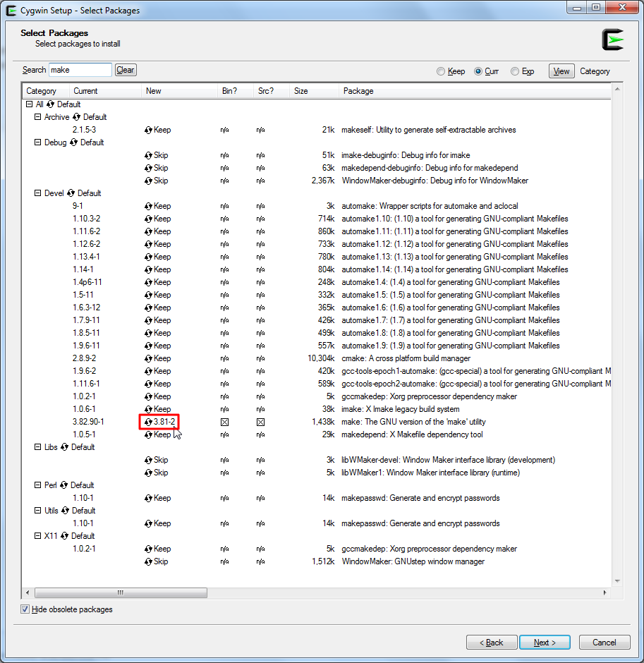The height and width of the screenshot is (663, 644).
Task: Click the Bin? column header
Action: point(235,91)
